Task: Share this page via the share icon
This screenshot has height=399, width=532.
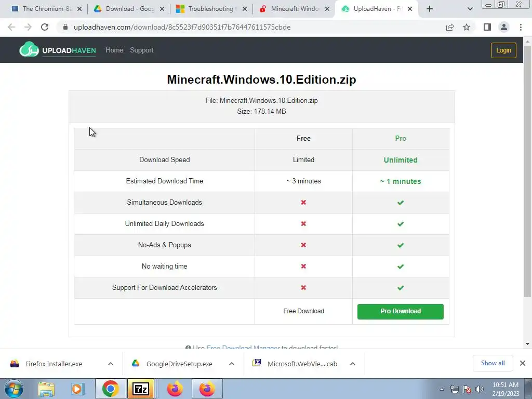Action: [450, 27]
